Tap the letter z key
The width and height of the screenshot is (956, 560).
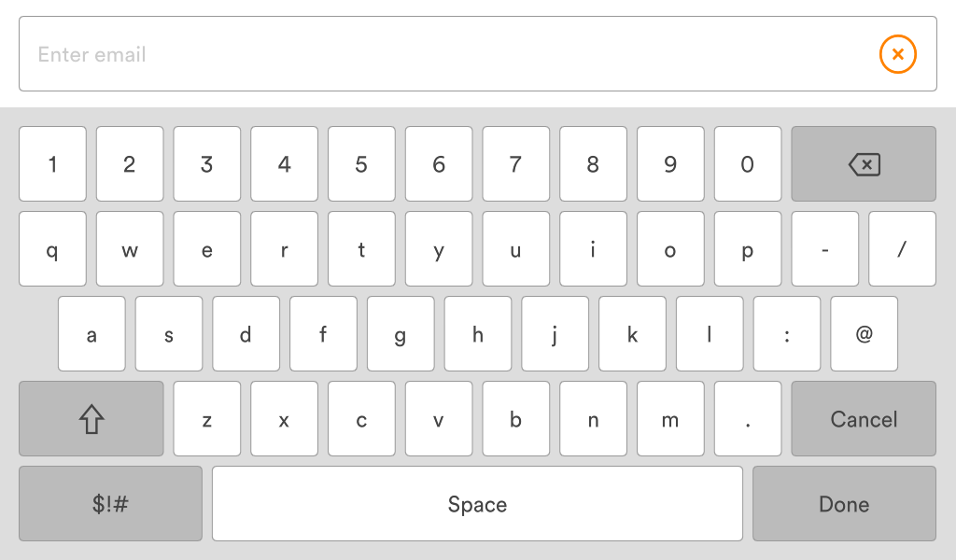coord(206,419)
